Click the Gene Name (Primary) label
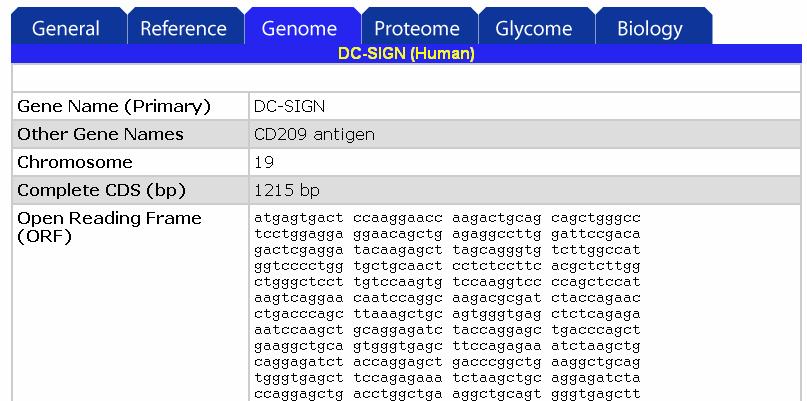Image resolution: width=807 pixels, height=401 pixels. tap(114, 107)
